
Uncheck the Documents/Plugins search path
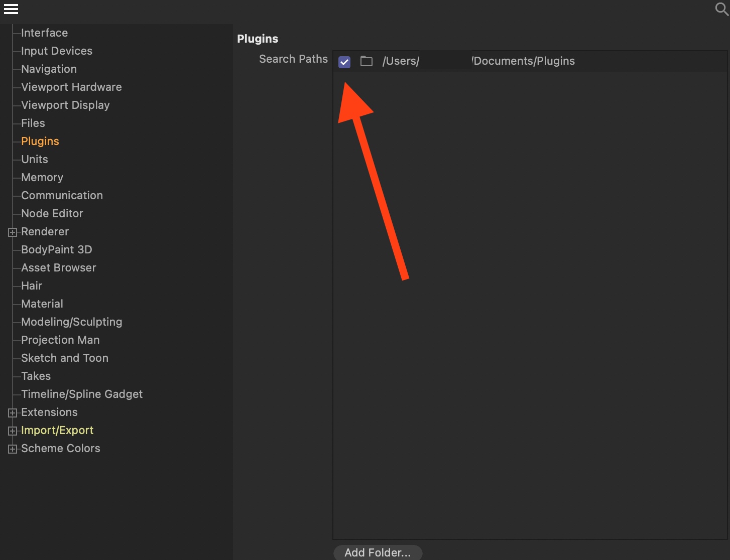(x=344, y=62)
